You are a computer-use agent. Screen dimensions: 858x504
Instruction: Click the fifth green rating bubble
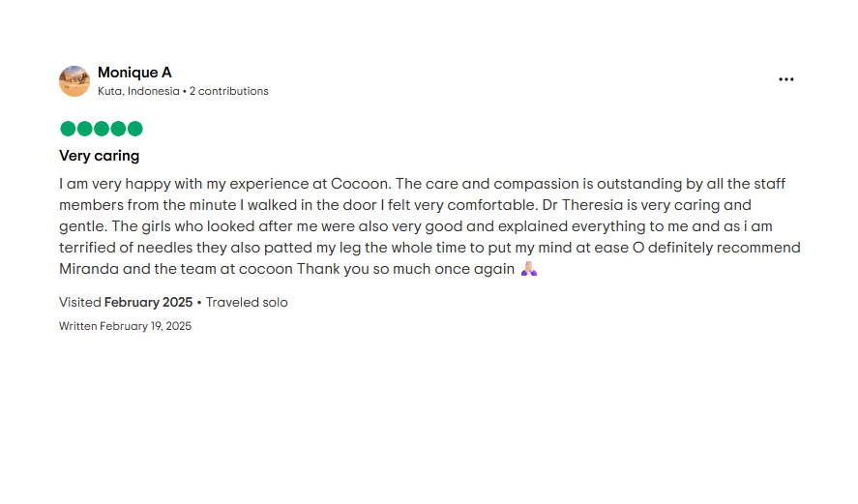(135, 129)
